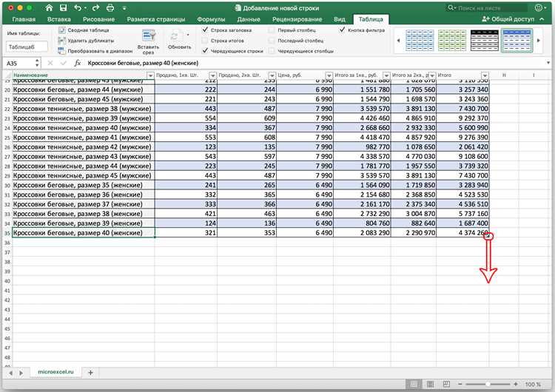The image size is (555, 392).
Task: Click the search on sheet field
Action: point(487,8)
